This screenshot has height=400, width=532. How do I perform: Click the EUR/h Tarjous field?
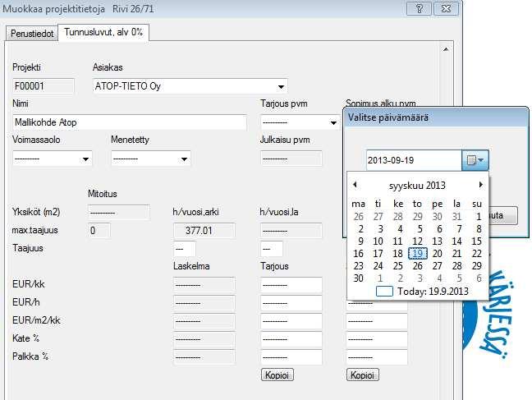point(291,303)
